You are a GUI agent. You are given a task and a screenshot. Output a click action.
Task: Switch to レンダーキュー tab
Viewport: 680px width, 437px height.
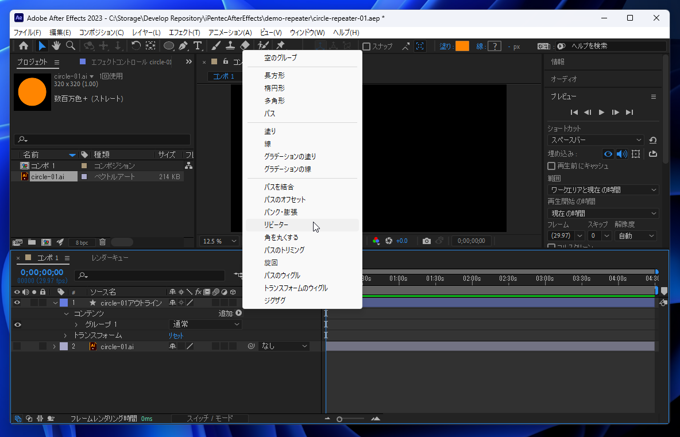[110, 258]
